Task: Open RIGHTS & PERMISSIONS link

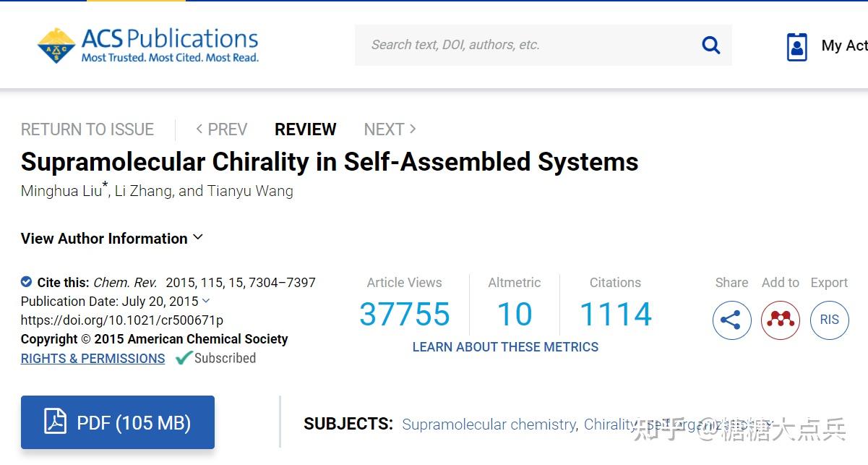Action: [93, 359]
